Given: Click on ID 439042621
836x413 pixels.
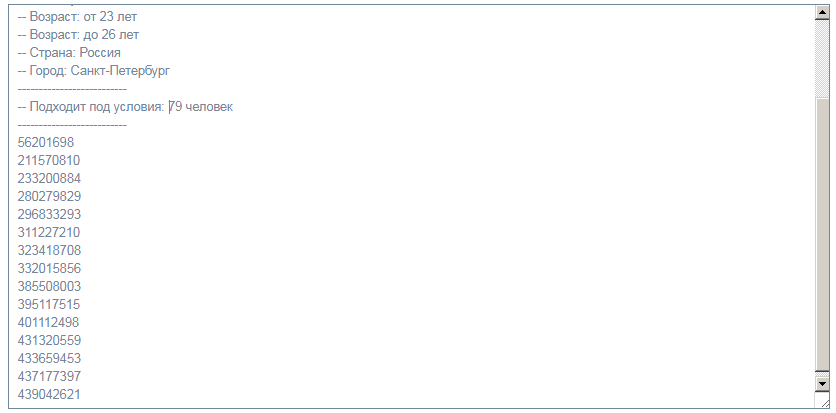Looking at the screenshot, I should pyautogui.click(x=49, y=394).
